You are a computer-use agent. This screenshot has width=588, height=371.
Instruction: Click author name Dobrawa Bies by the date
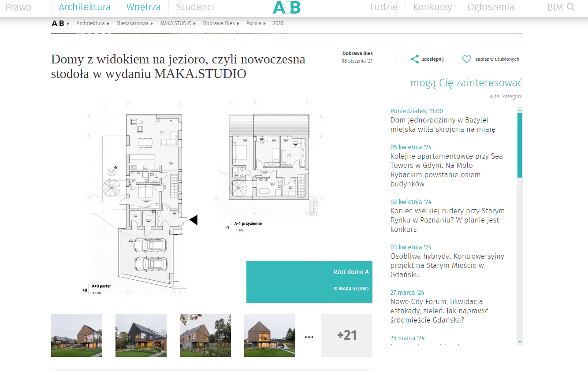click(x=357, y=53)
